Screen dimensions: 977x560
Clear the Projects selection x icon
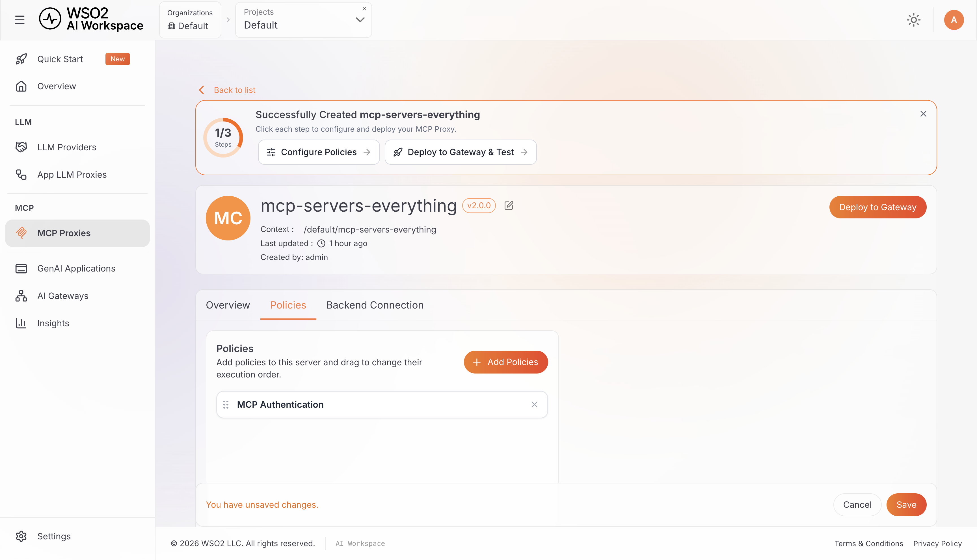coord(364,8)
